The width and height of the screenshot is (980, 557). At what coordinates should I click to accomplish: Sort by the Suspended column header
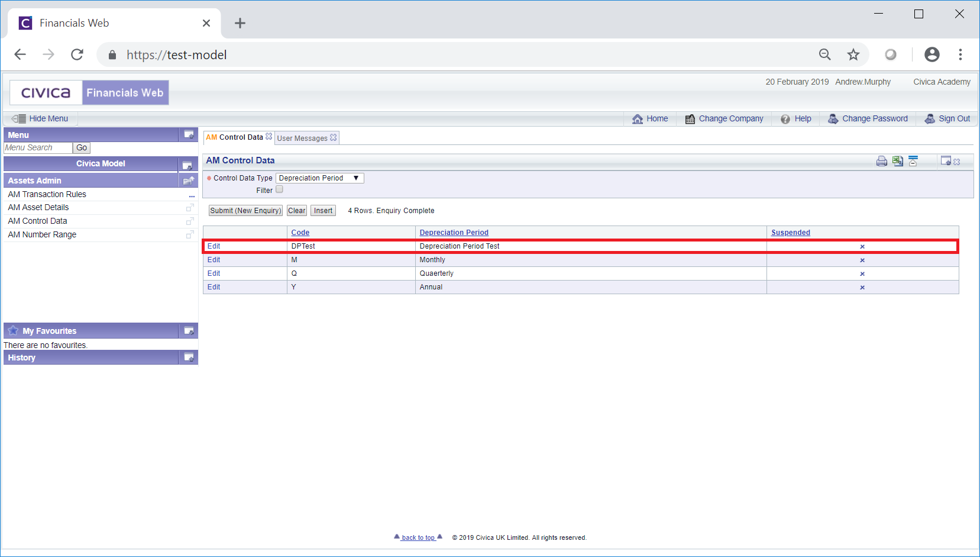(x=791, y=233)
